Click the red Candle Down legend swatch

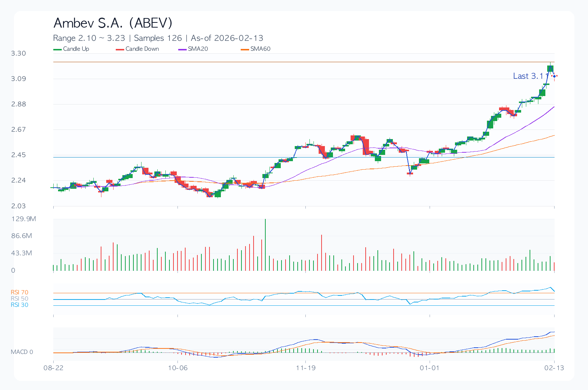(120, 49)
